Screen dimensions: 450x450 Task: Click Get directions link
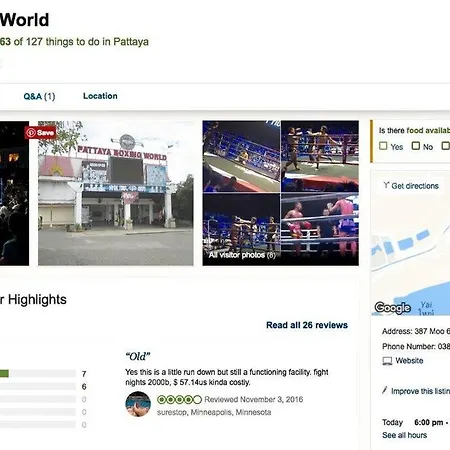[x=415, y=186]
